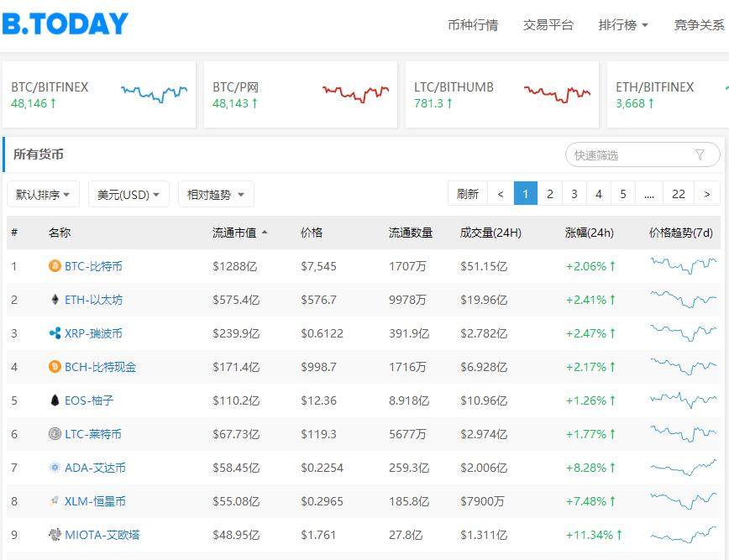Click the XRP ripple coin icon
This screenshot has height=560, width=729.
(x=55, y=333)
